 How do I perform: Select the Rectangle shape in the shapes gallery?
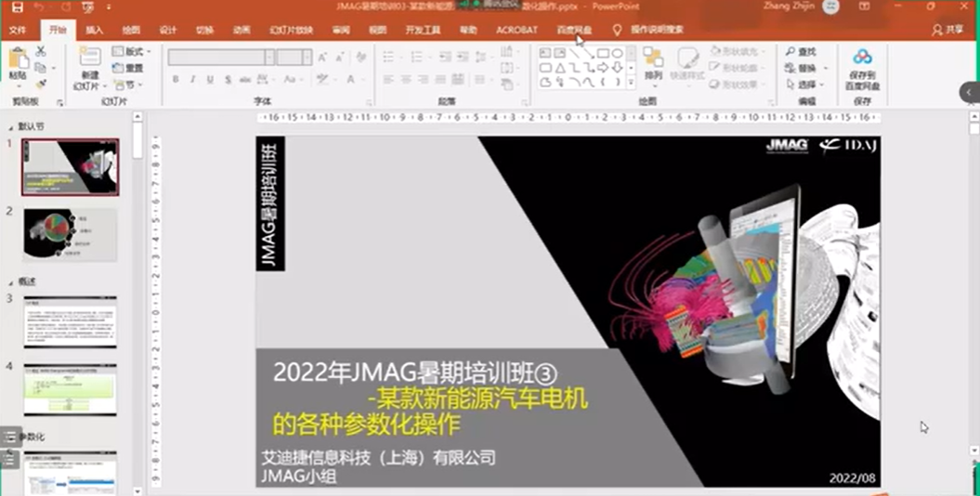click(603, 53)
